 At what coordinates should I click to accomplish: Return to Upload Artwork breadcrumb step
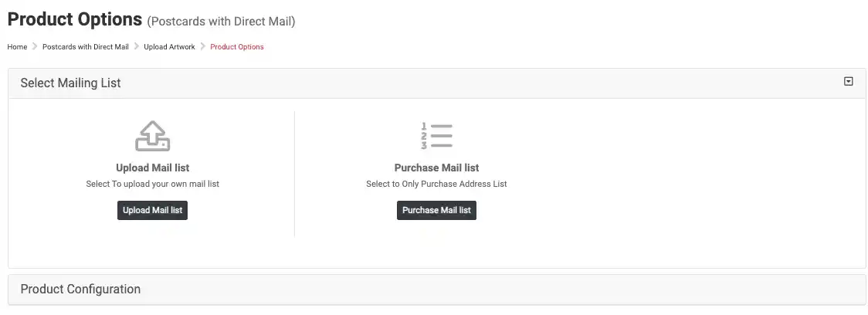coord(169,47)
